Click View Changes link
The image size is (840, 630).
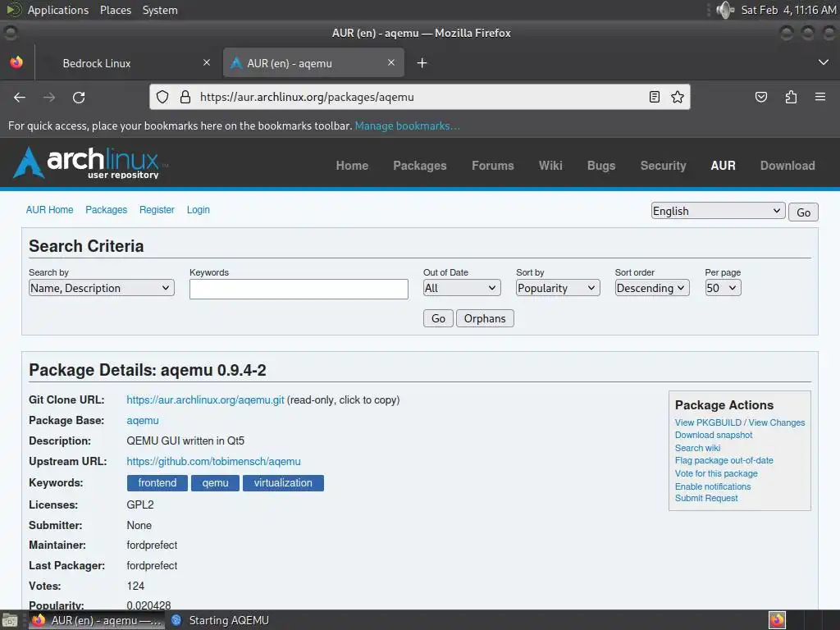click(x=777, y=422)
